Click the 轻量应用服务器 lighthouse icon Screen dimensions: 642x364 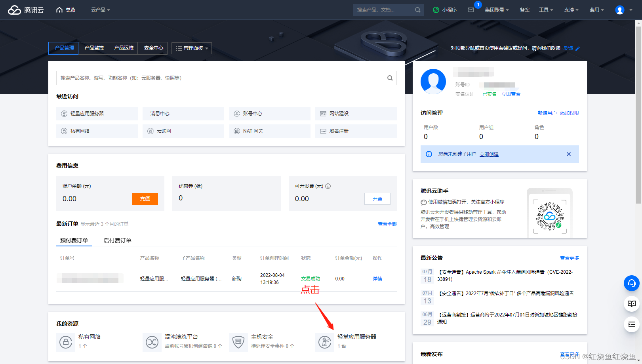click(325, 342)
